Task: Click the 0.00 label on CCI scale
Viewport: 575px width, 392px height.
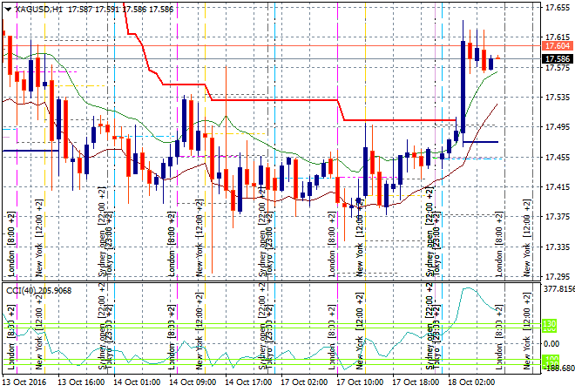Action: pos(552,342)
